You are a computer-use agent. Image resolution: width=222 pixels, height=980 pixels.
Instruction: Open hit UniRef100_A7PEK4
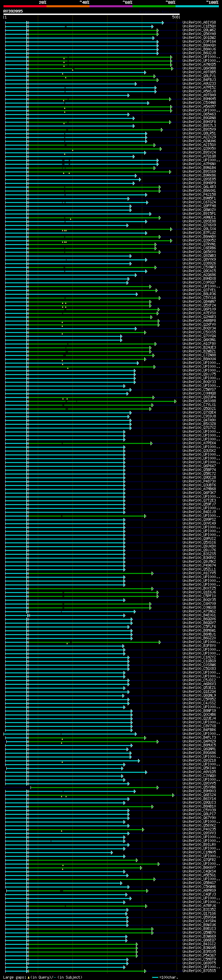click(x=199, y=443)
